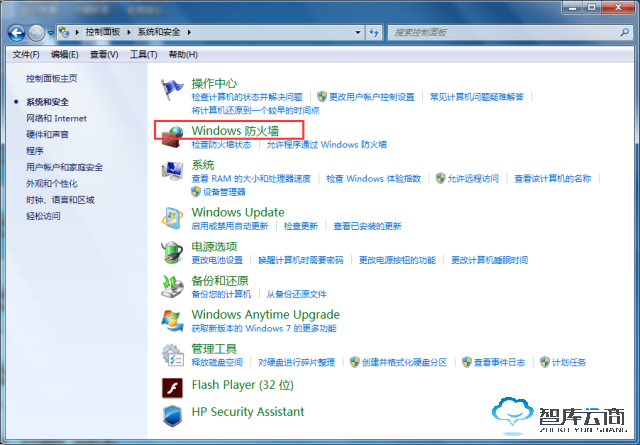The image size is (640, 445).
Task: Click the refresh button beside address bar
Action: pos(374,32)
